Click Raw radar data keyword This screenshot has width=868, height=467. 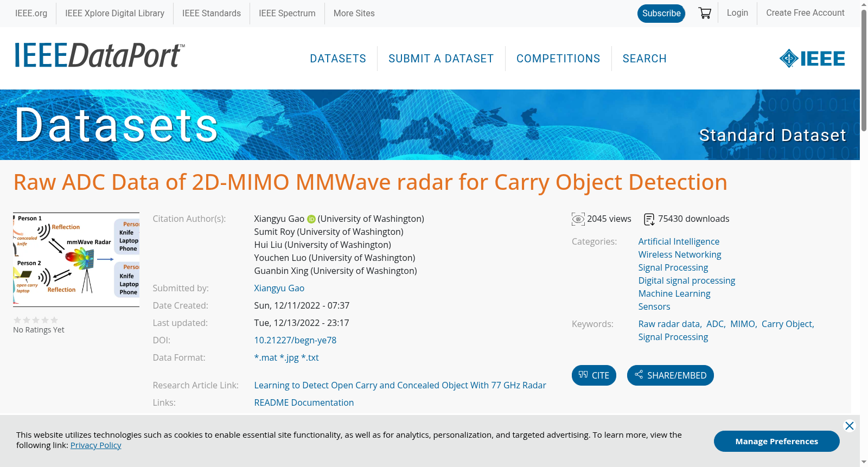point(669,324)
